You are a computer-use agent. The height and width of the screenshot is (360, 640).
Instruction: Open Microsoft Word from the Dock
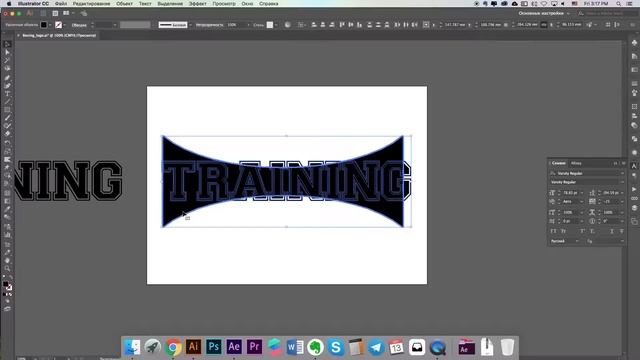[295, 347]
